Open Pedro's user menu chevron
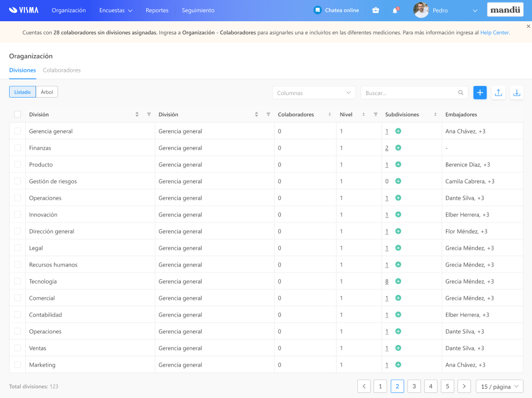Screen dimensions: 532x398 (475, 11)
